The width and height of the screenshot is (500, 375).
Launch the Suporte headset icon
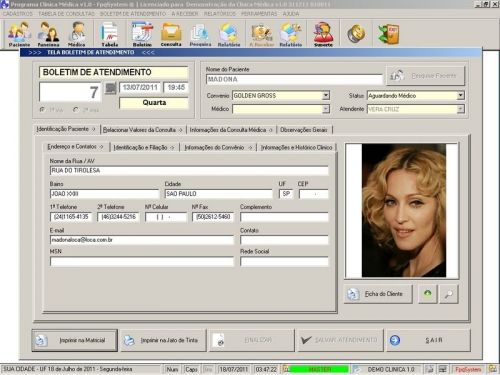point(323,34)
